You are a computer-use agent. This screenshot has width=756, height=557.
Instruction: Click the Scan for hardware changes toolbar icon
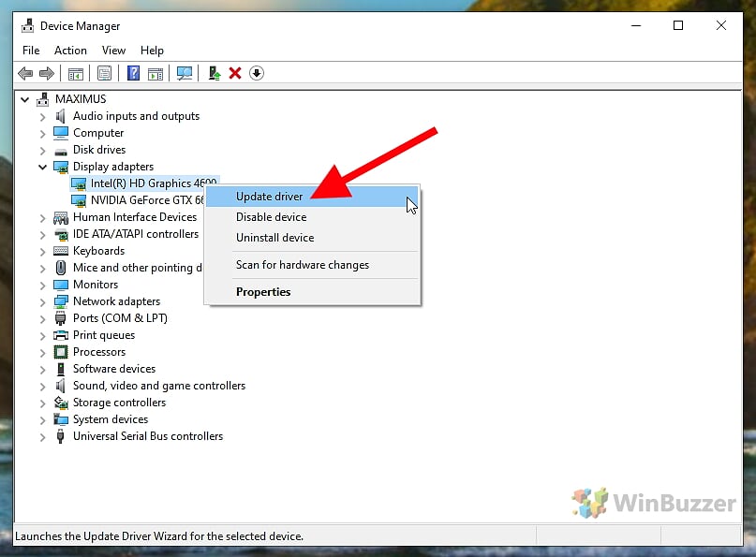click(x=185, y=73)
